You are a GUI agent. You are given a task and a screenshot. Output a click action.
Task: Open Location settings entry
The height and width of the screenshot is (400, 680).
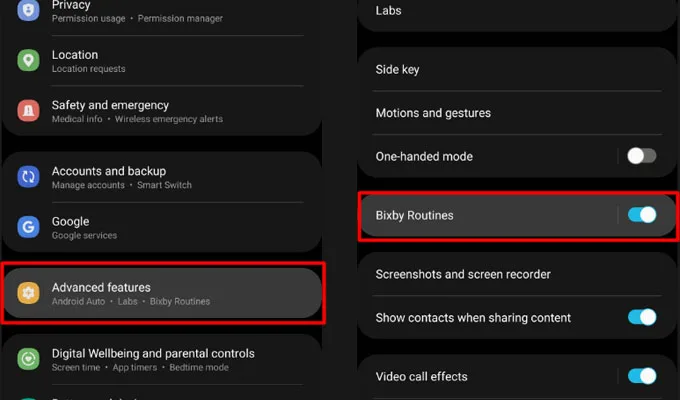click(x=161, y=61)
